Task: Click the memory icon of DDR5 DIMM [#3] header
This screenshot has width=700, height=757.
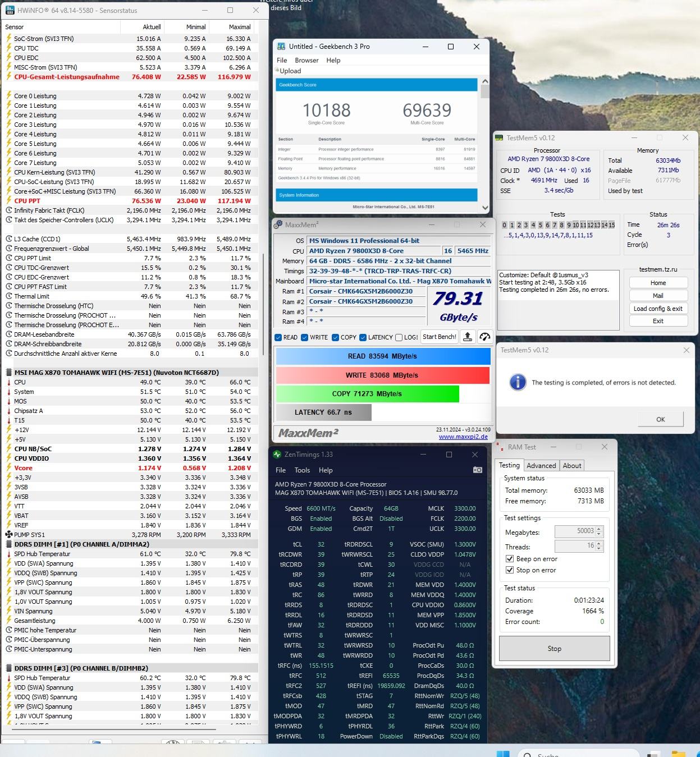Action: point(8,668)
